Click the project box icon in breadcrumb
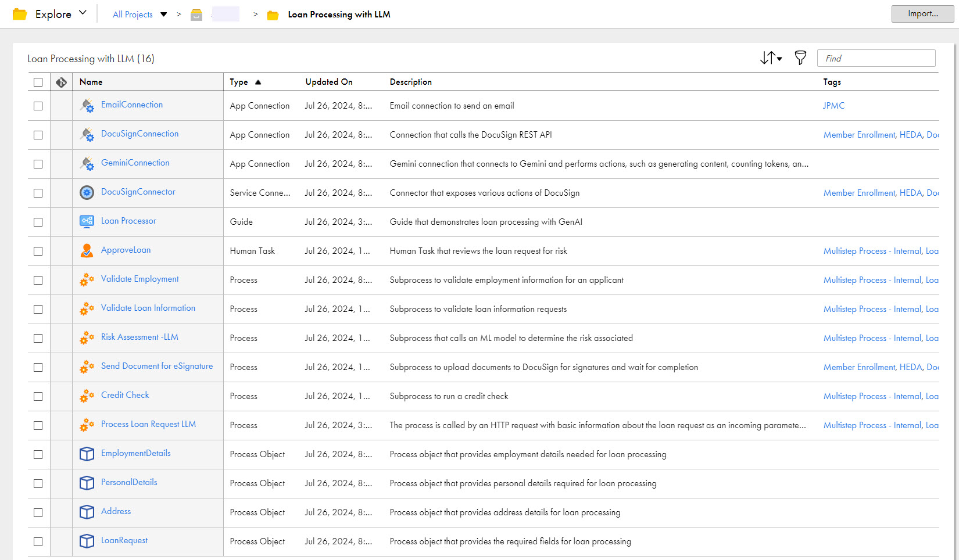This screenshot has height=560, width=959. [196, 15]
